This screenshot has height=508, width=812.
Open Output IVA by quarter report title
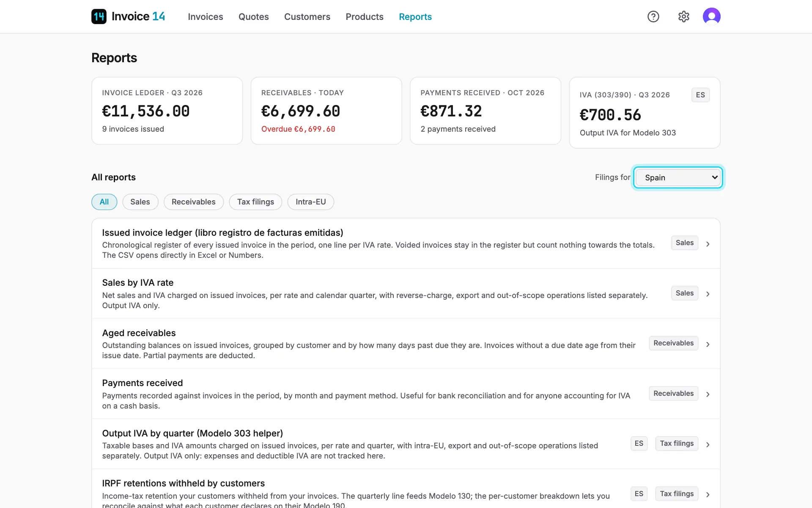pyautogui.click(x=192, y=433)
